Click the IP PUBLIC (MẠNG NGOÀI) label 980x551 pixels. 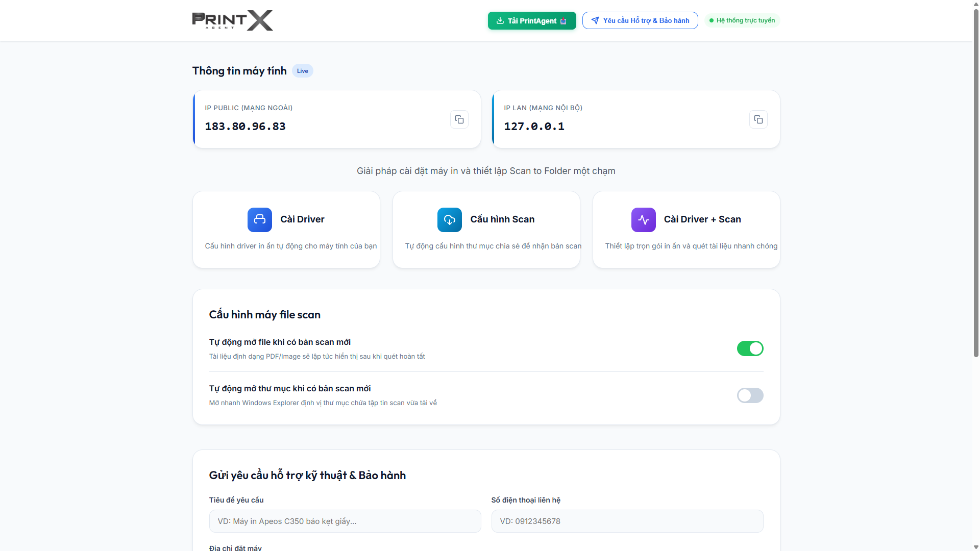249,108
